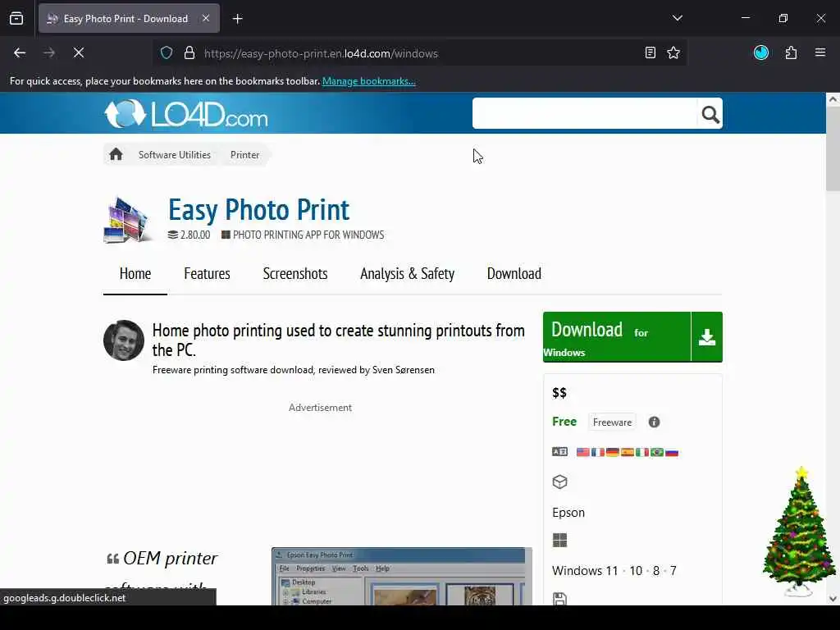This screenshot has width=840, height=630.
Task: Click the reviewer's profile photo
Action: 124,340
